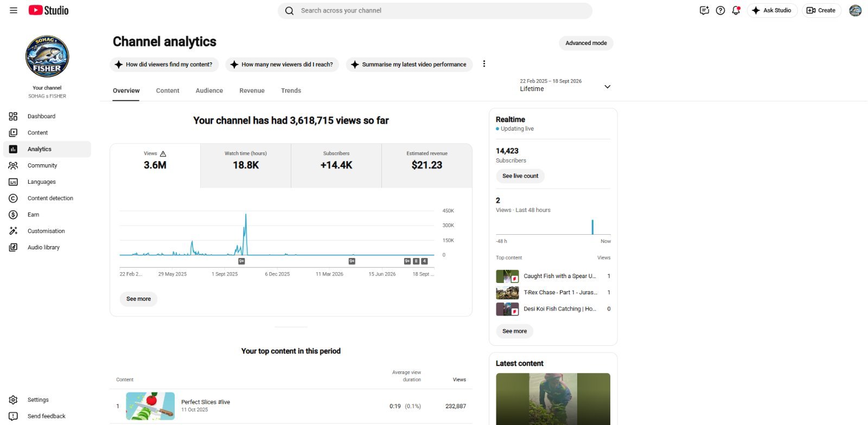
Task: Click the Latest content video thumbnail
Action: click(x=553, y=399)
